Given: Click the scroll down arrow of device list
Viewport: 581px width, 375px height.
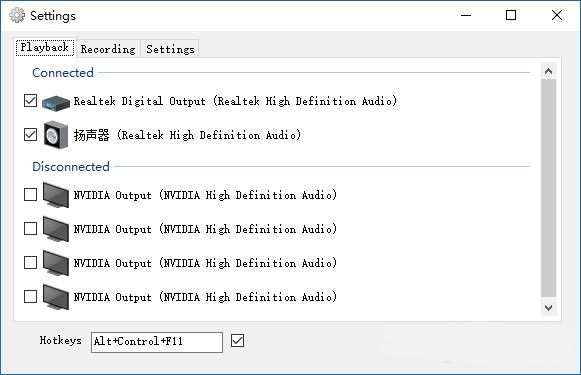Looking at the screenshot, I should (548, 308).
